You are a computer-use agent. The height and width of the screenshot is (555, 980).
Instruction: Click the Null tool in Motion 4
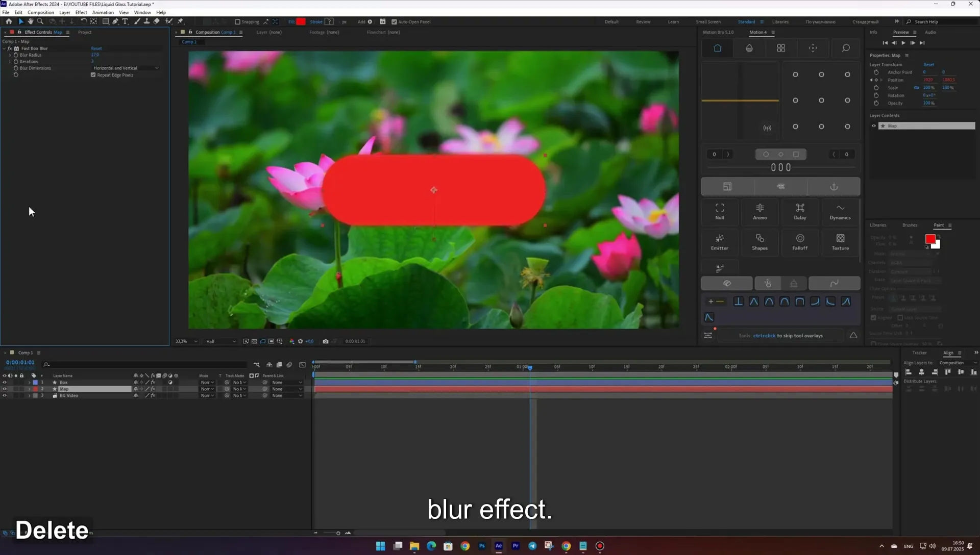click(x=720, y=211)
